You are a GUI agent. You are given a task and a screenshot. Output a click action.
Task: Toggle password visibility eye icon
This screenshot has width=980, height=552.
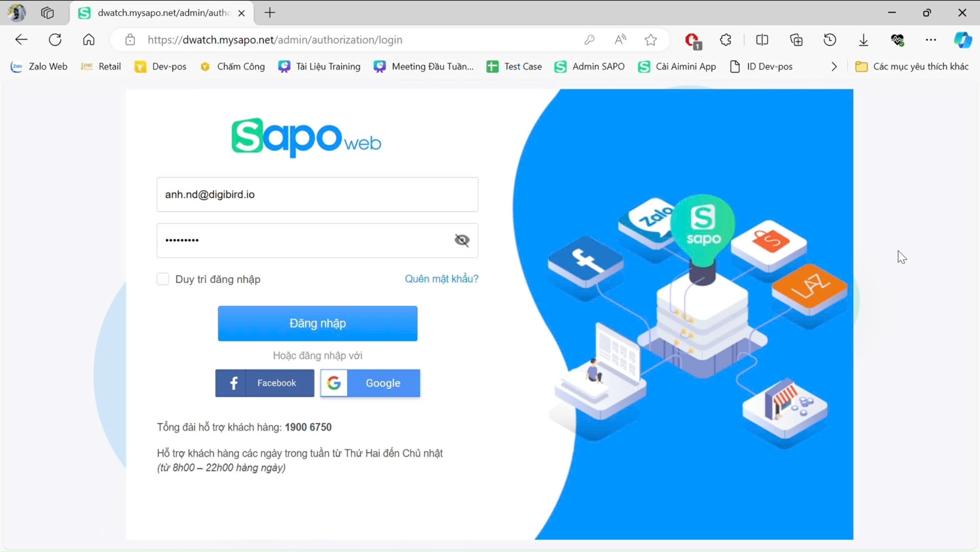(462, 240)
